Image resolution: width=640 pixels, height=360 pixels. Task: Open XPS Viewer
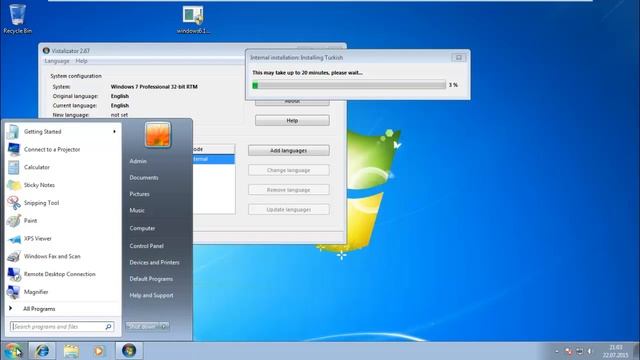[62, 238]
